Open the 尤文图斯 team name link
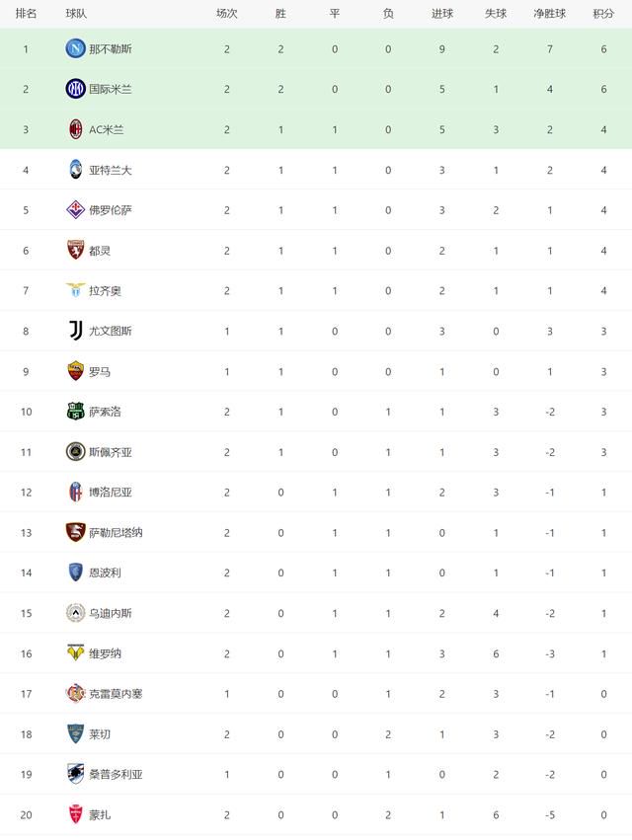Viewport: 632px width, 840px height. [111, 331]
